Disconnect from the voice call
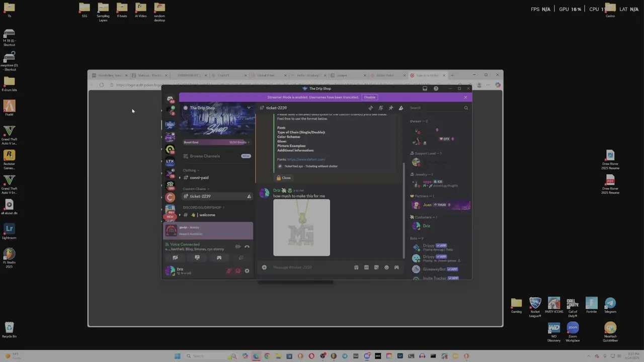The height and width of the screenshot is (362, 644). [247, 247]
